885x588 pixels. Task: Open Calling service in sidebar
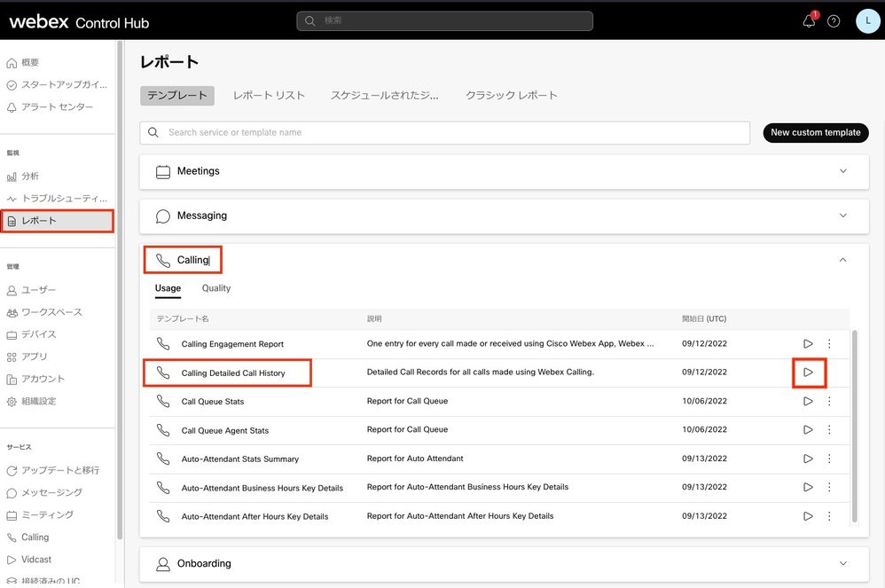(28, 537)
